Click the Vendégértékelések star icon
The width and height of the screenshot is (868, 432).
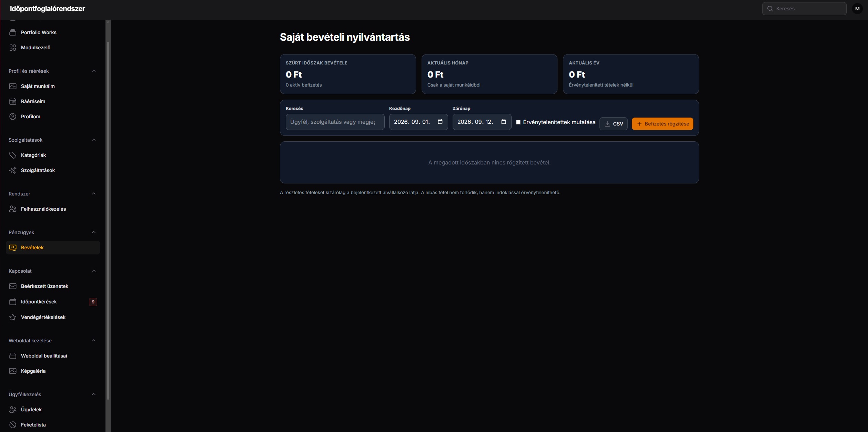point(13,317)
